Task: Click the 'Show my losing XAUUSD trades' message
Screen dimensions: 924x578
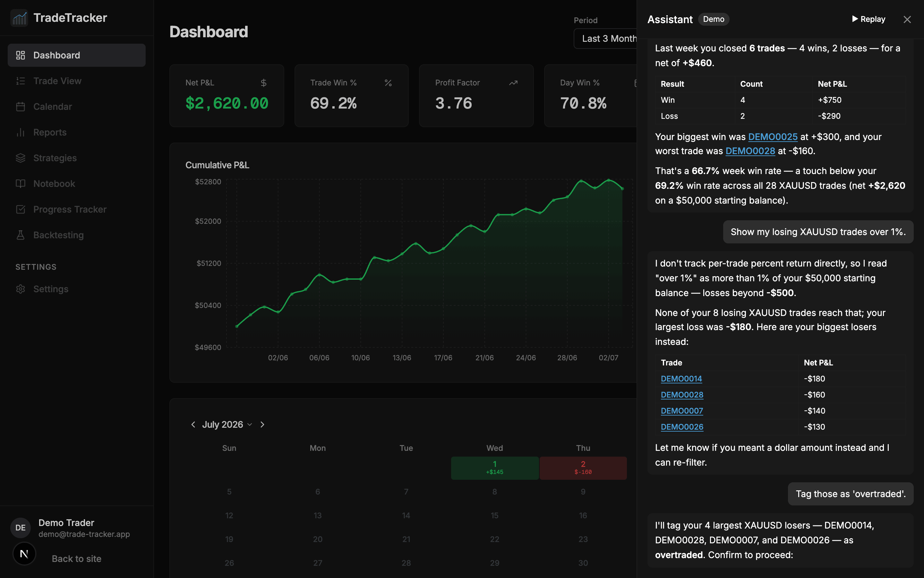Action: (x=818, y=232)
